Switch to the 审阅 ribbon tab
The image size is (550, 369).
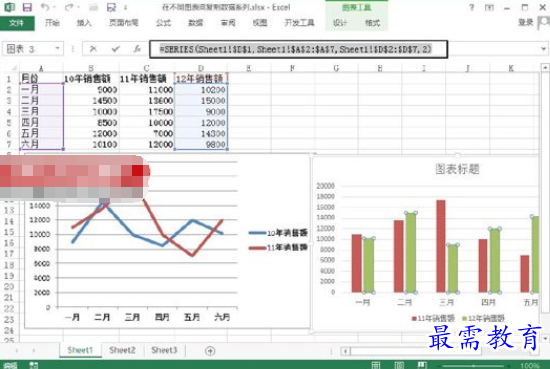pyautogui.click(x=228, y=23)
